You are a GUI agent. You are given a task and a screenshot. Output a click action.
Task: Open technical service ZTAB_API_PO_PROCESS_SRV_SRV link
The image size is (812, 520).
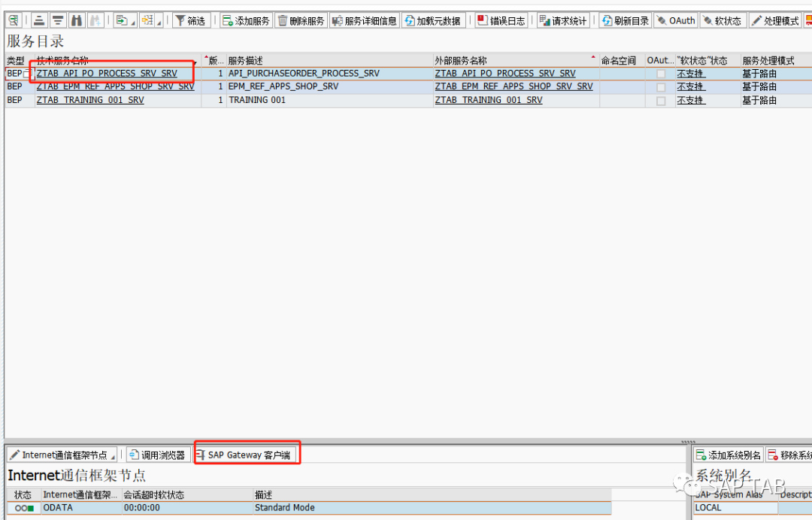click(107, 74)
